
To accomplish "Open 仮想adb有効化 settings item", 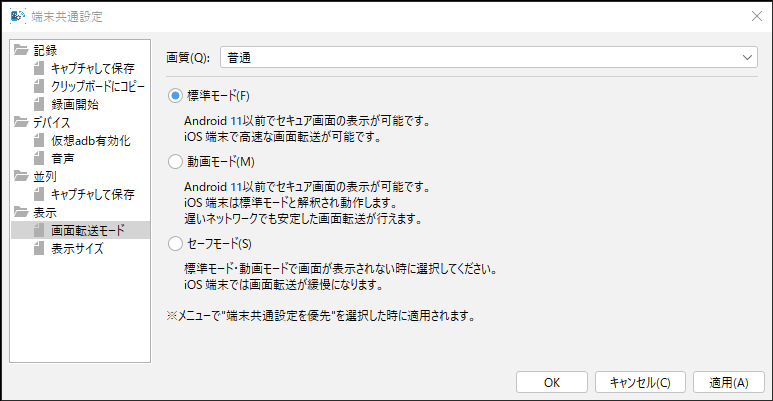I will click(91, 141).
